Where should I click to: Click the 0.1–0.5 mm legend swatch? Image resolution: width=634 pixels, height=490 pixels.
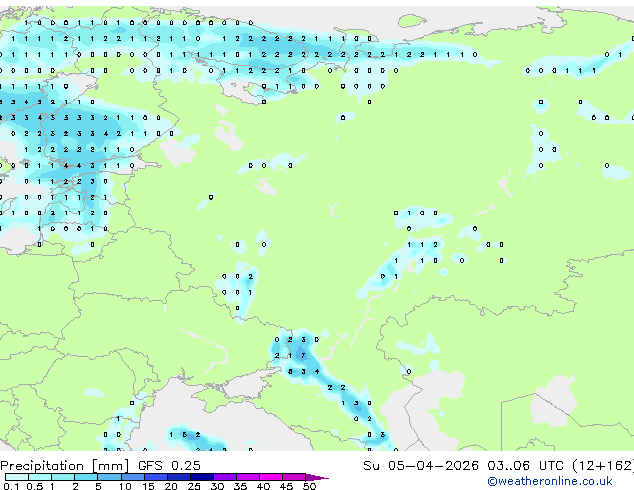point(17,477)
